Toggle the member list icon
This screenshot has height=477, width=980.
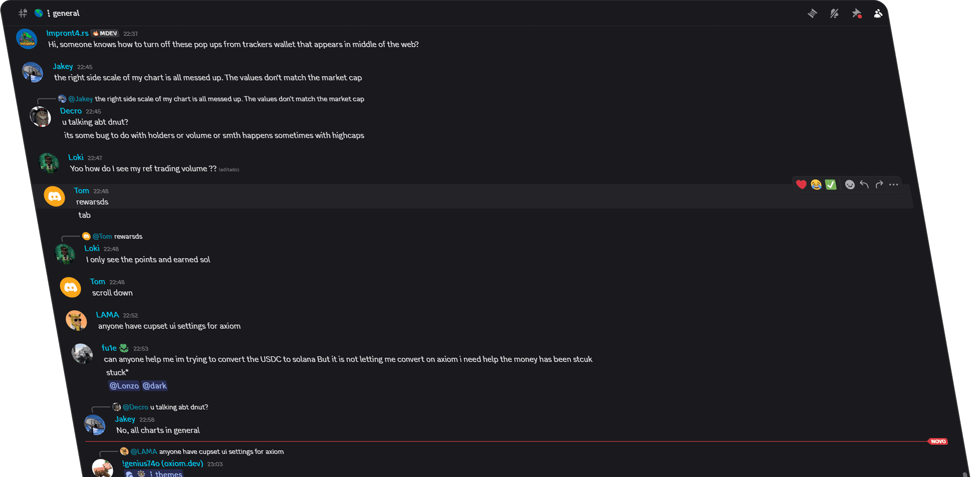click(x=878, y=14)
